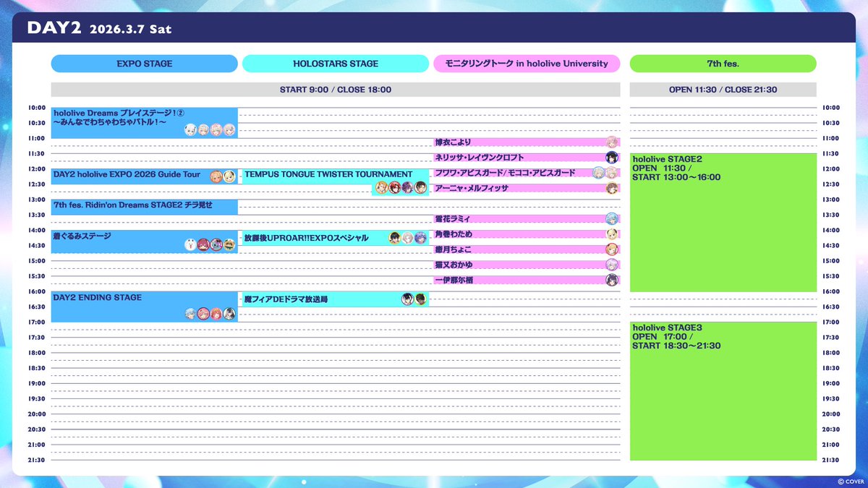Image resolution: width=868 pixels, height=488 pixels.
Task: Click the blue-haired avatar in DAY2 ENDING STAGE
Action: (190, 314)
